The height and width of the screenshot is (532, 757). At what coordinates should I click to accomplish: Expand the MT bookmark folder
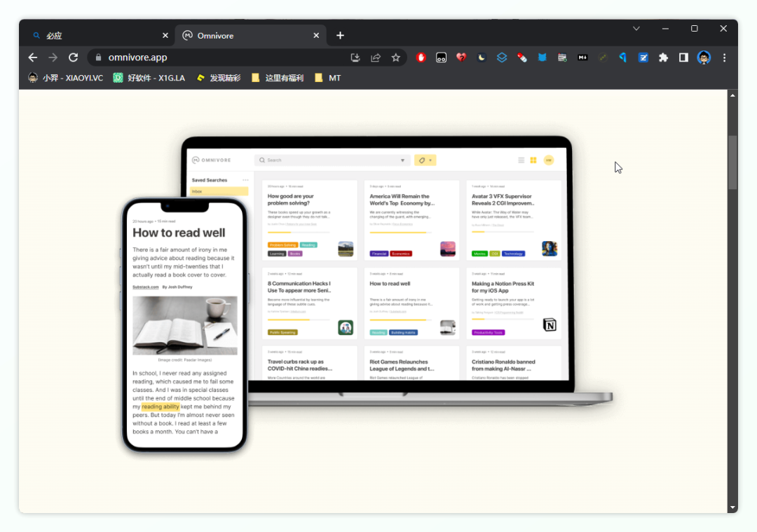(x=328, y=78)
